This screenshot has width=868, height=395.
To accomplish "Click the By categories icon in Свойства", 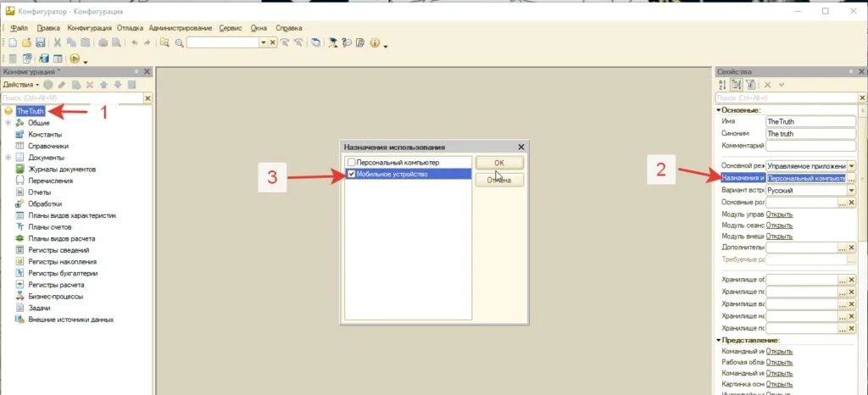I will click(x=737, y=85).
